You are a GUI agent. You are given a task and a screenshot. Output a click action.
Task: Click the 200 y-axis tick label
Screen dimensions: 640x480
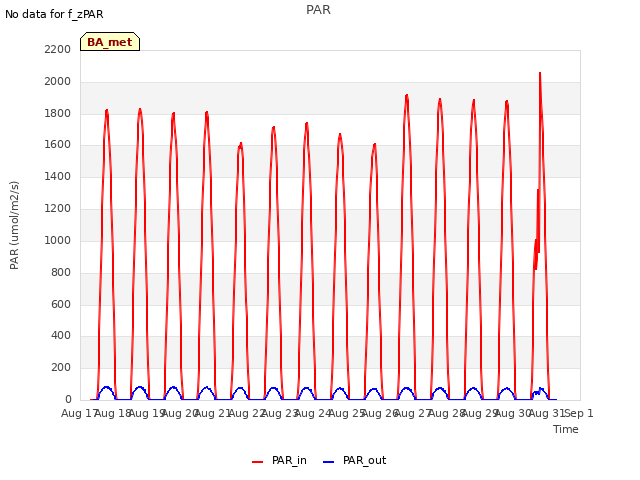(61, 368)
